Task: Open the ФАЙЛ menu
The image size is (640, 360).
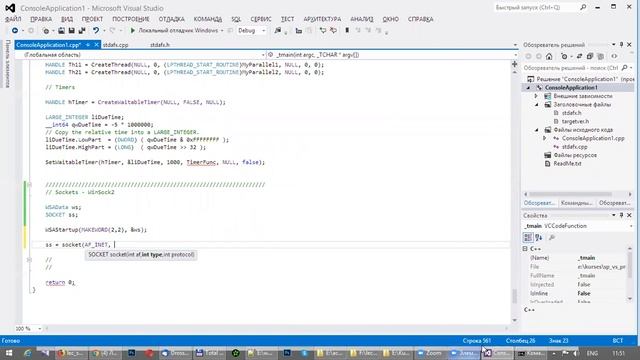Action: [x=13, y=19]
